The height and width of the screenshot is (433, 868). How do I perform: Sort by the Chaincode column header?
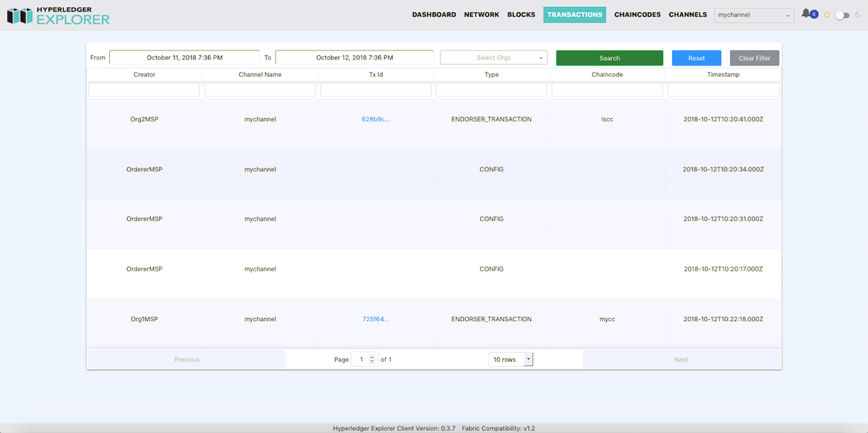coord(608,74)
